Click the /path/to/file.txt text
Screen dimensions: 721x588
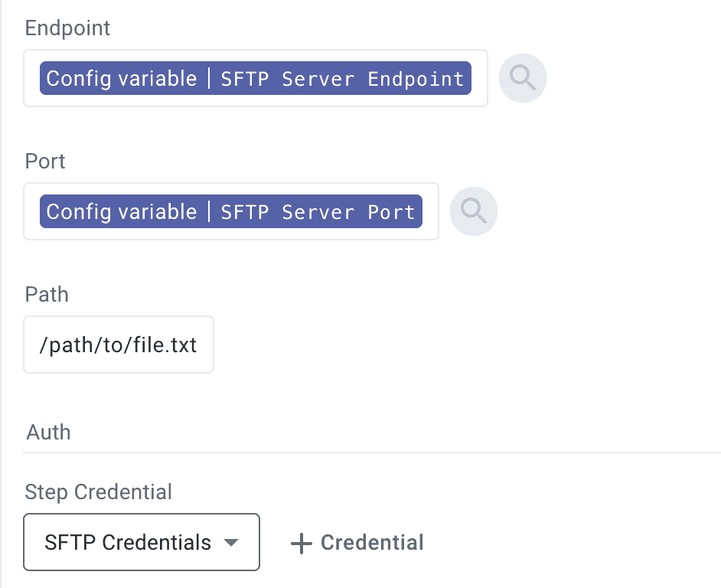118,345
